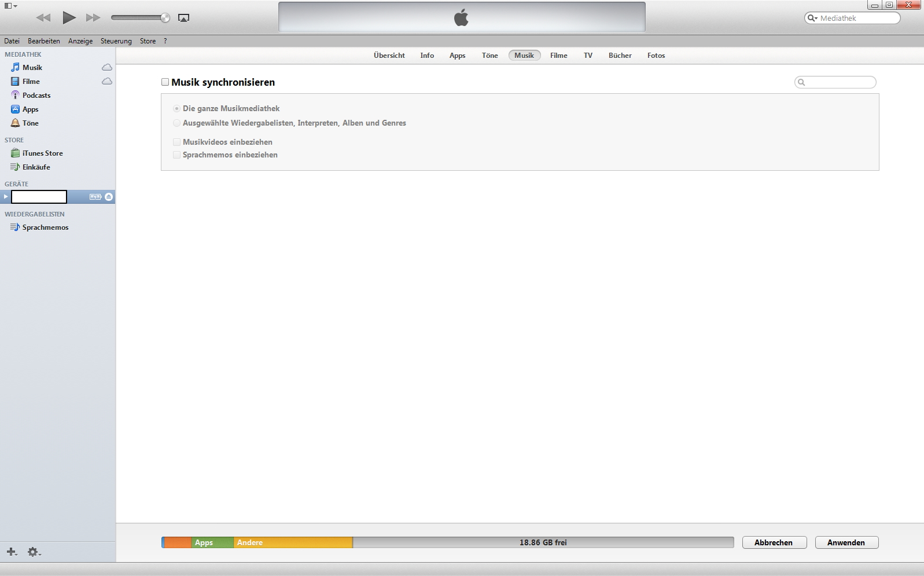Screen dimensions: 924x576
Task: Open the window menu dropdown at top left
Action: coord(10,6)
